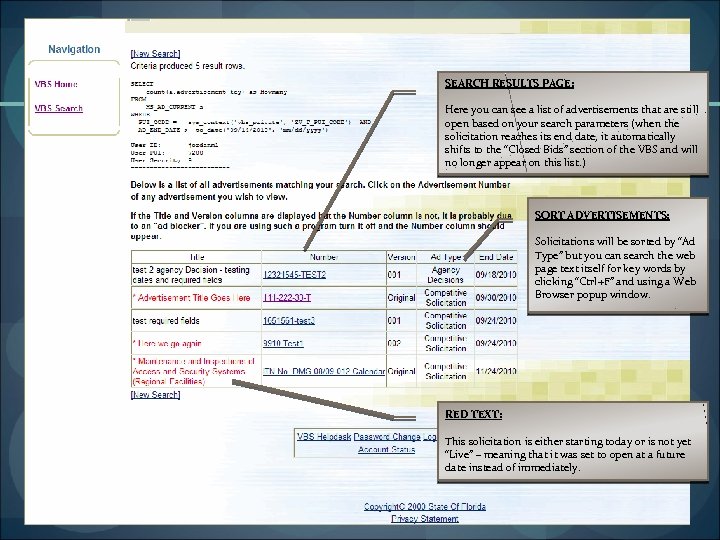Screen dimensions: 720x540
Task: Select the red title 'Here we go again'
Action: (167, 343)
